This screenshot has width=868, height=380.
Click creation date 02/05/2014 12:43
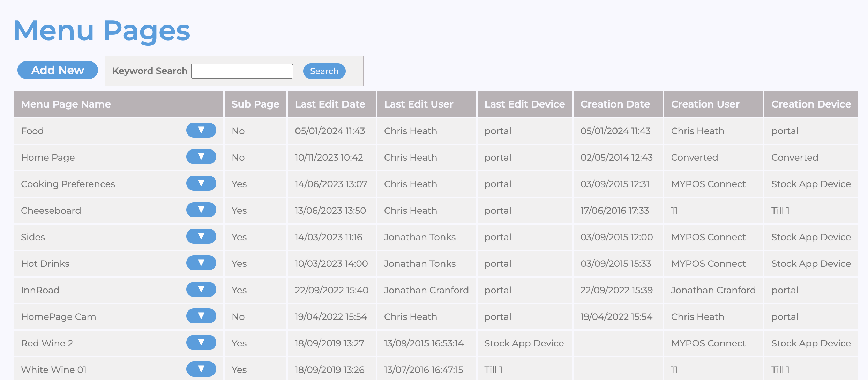616,158
